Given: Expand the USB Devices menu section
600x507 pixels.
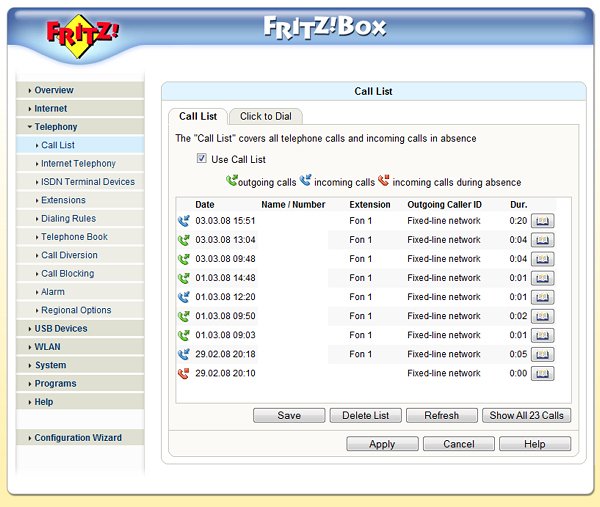Looking at the screenshot, I should pyautogui.click(x=60, y=328).
